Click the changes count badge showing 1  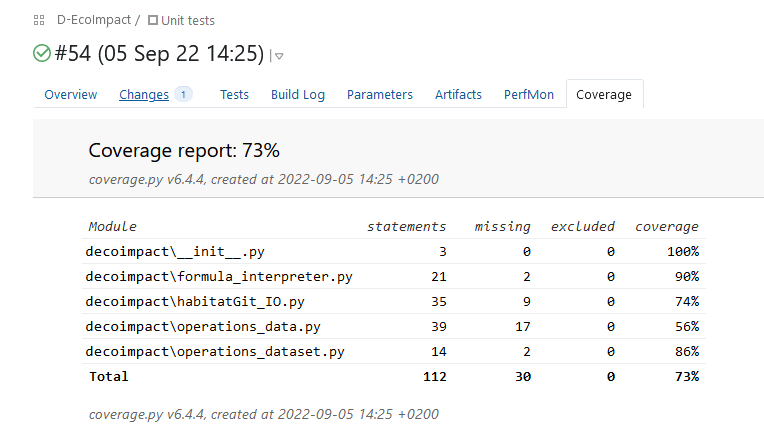pyautogui.click(x=183, y=94)
